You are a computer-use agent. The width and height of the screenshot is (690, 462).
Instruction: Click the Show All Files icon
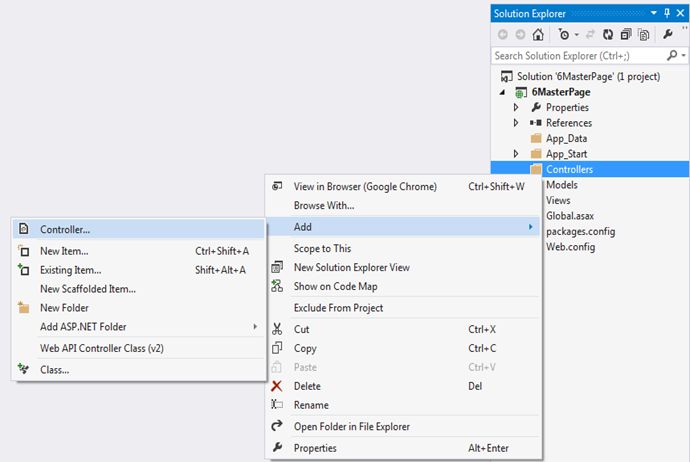[643, 34]
